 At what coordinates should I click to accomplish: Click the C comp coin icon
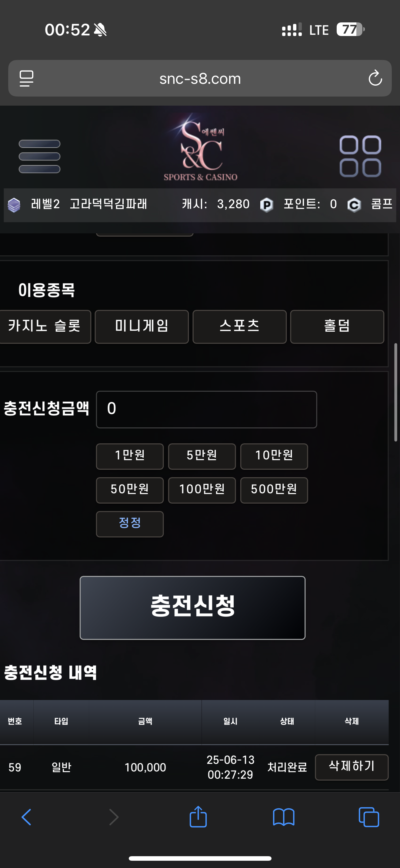point(354,205)
